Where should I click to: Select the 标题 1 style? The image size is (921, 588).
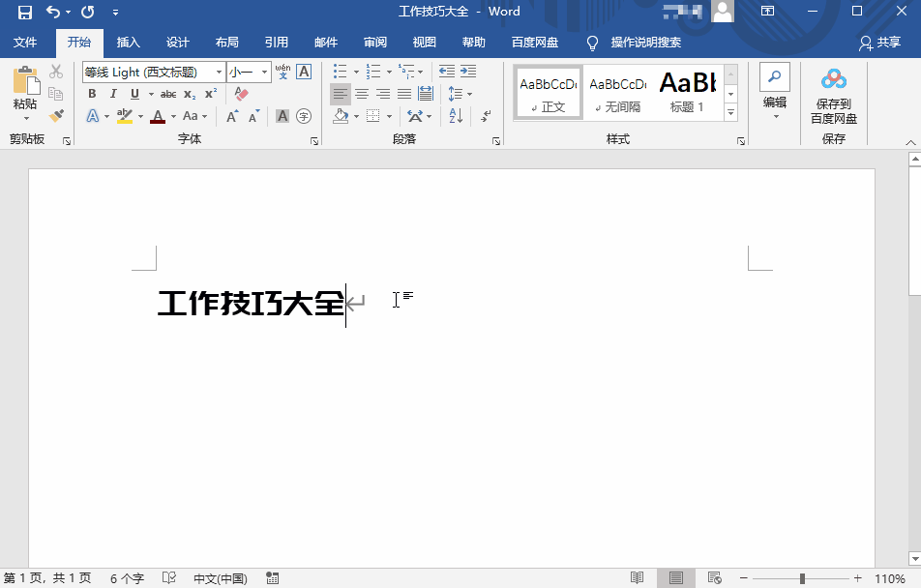coord(687,94)
